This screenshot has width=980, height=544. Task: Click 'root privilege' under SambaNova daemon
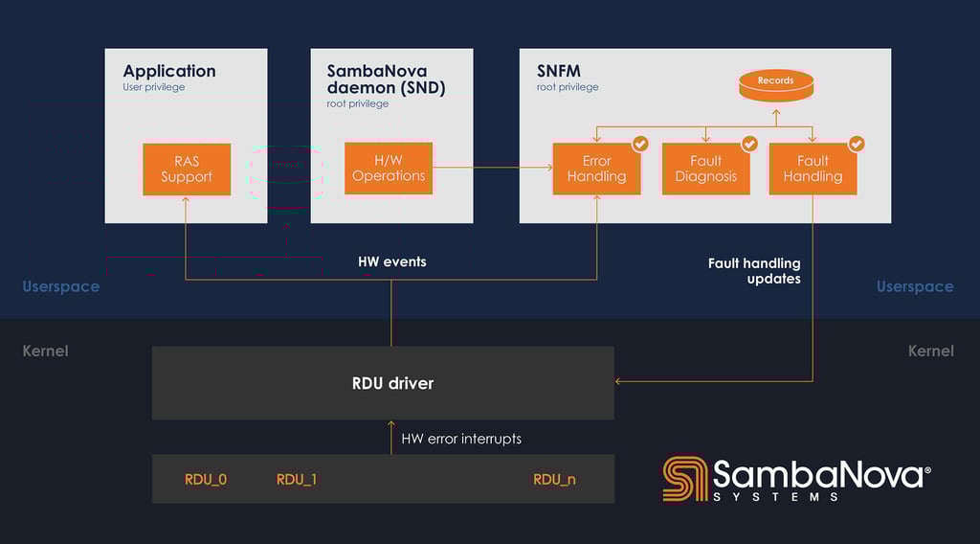(358, 103)
